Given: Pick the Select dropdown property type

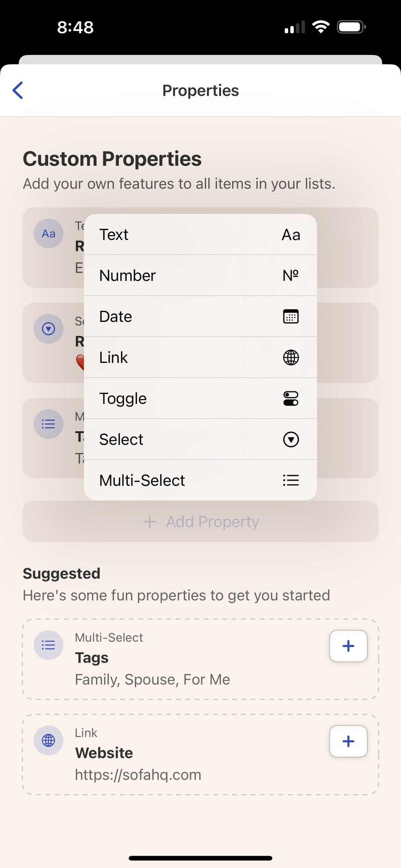Looking at the screenshot, I should (200, 439).
